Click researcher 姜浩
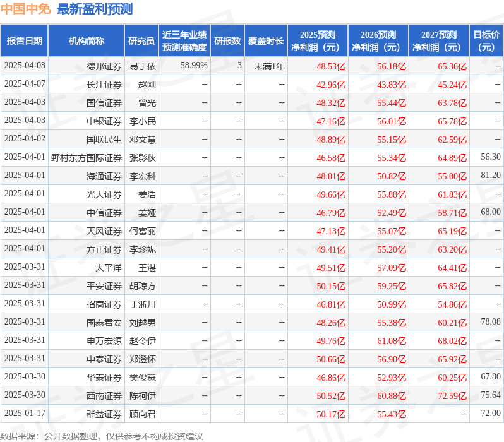This screenshot has width=504, height=442. (147, 194)
